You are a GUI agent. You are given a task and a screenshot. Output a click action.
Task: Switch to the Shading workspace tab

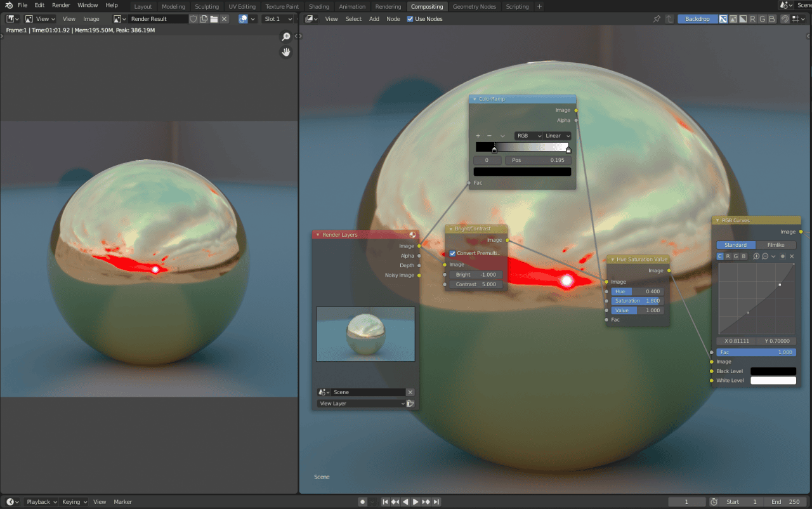(x=318, y=6)
